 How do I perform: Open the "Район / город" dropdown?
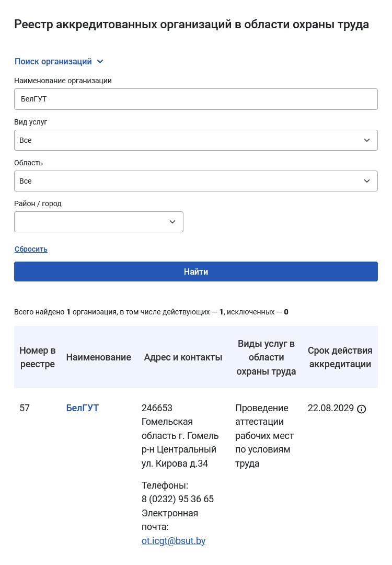99,222
